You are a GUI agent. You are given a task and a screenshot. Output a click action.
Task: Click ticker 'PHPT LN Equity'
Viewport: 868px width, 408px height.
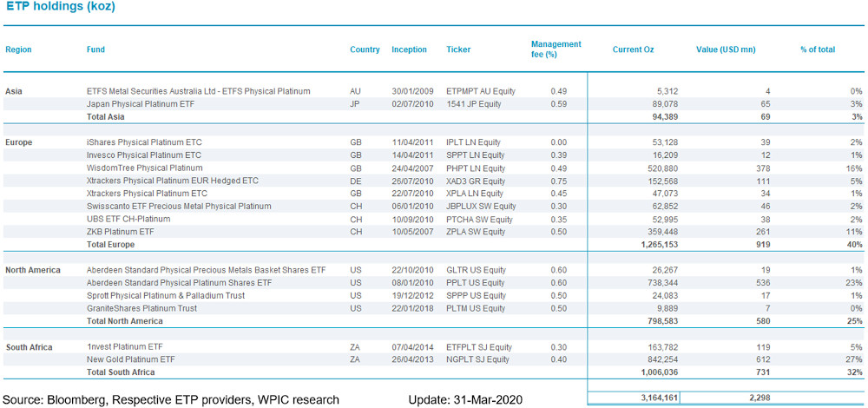coord(476,168)
